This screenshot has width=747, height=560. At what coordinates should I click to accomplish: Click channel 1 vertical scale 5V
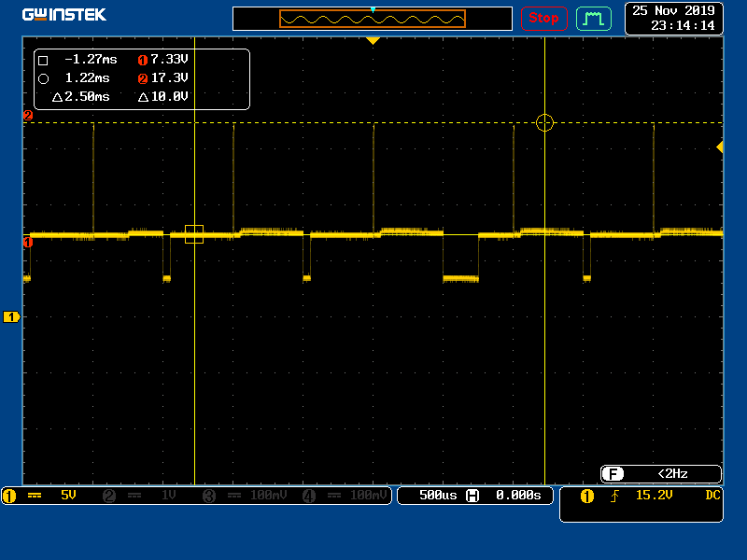[x=68, y=496]
